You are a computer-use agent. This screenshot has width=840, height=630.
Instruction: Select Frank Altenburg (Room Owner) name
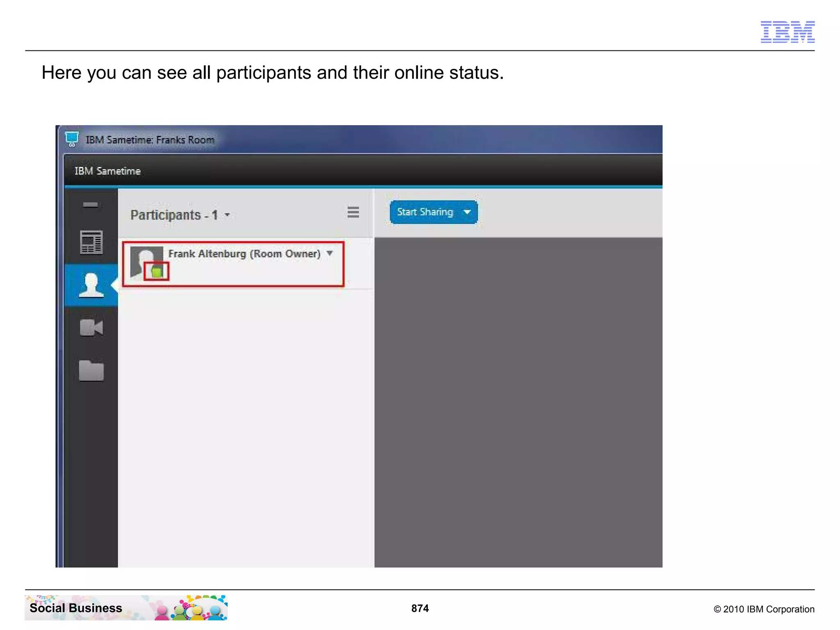click(x=244, y=254)
